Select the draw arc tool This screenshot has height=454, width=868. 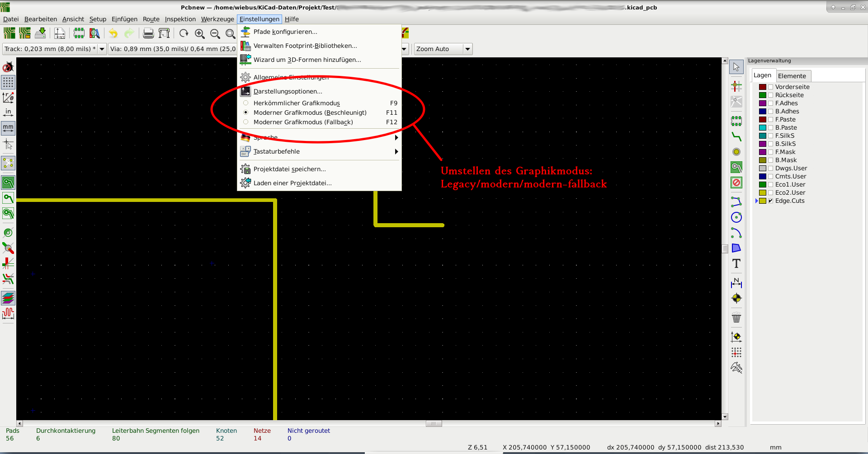[736, 233]
